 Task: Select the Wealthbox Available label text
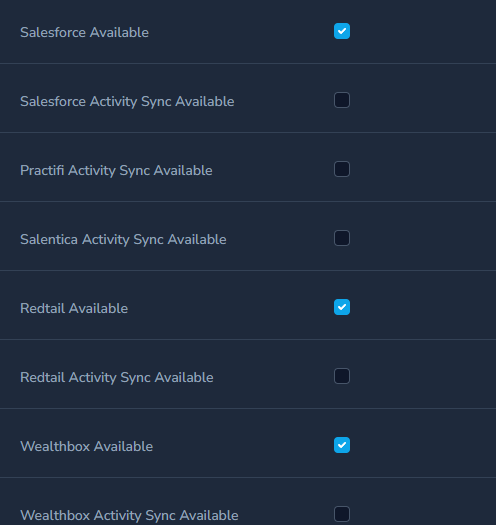pos(87,446)
